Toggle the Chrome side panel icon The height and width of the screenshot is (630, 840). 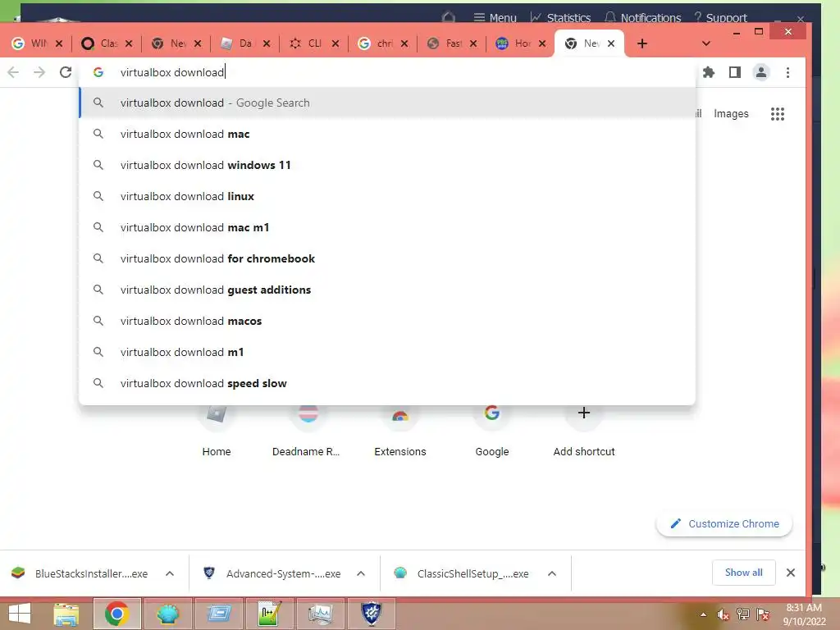734,72
